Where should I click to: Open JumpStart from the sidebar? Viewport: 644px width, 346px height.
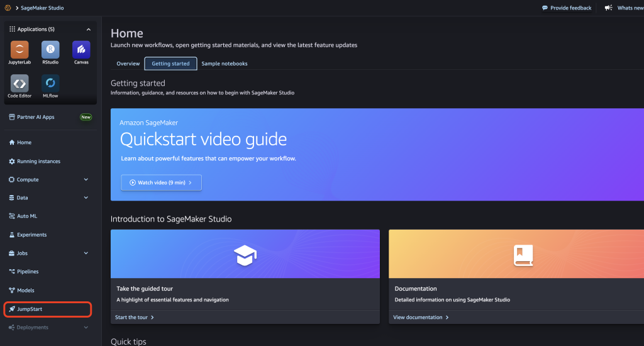[48, 309]
